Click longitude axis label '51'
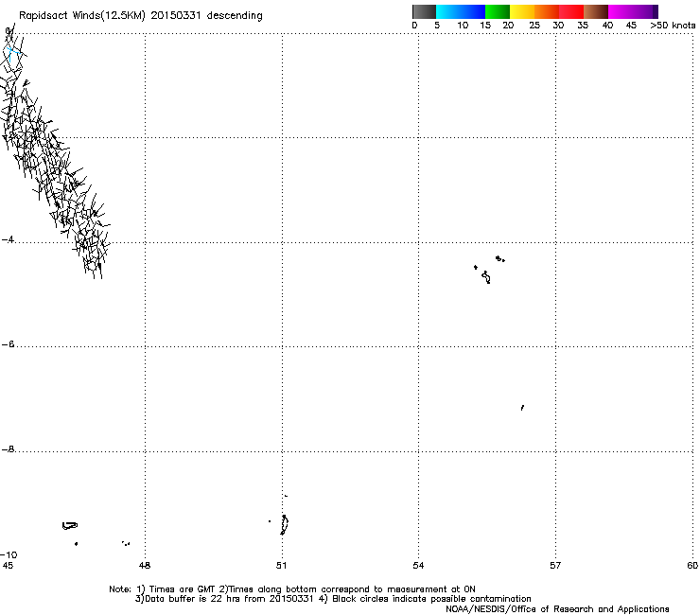Viewport: 700px width, 615px height. coord(281,566)
